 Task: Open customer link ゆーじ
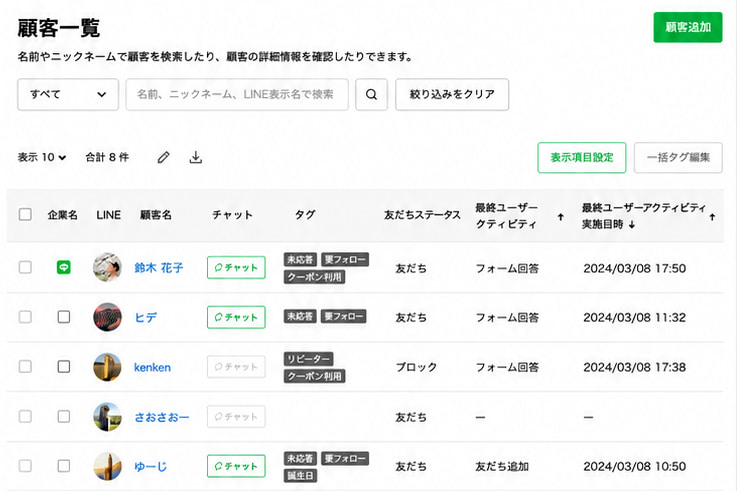[x=150, y=467]
